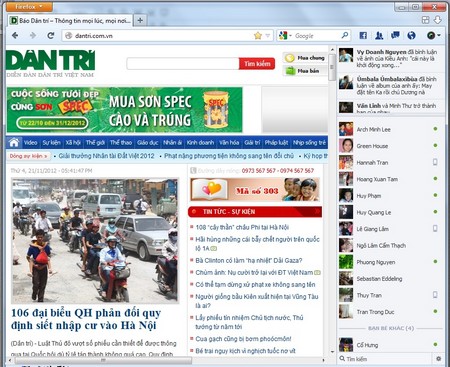Open Giải thưởng Nhân tài Đất Việt 2012

click(x=106, y=156)
